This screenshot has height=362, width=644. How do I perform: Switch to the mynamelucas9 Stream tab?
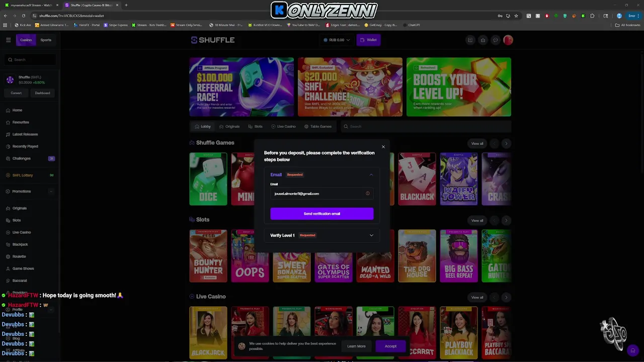pyautogui.click(x=31, y=5)
